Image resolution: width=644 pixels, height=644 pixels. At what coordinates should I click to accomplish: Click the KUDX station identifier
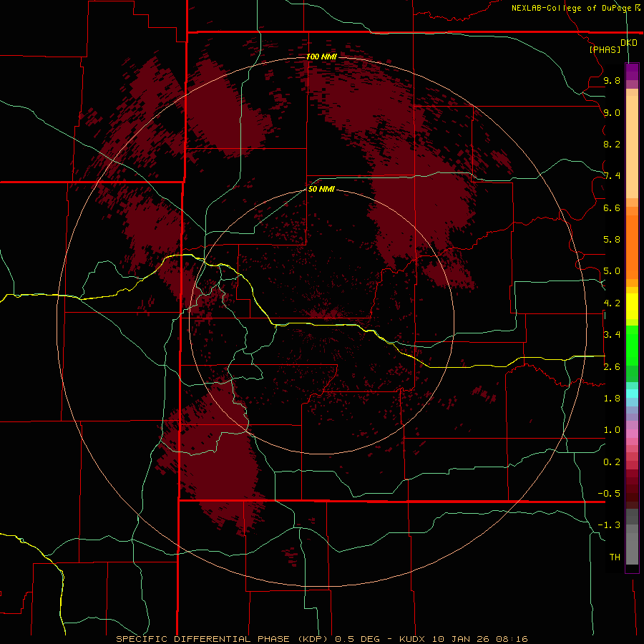413,639
